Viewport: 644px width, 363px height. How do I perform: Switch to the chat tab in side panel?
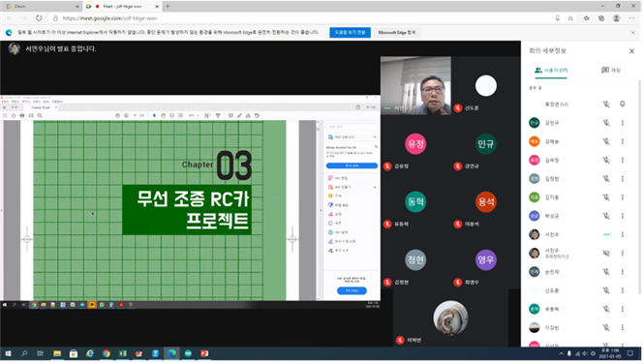(612, 71)
